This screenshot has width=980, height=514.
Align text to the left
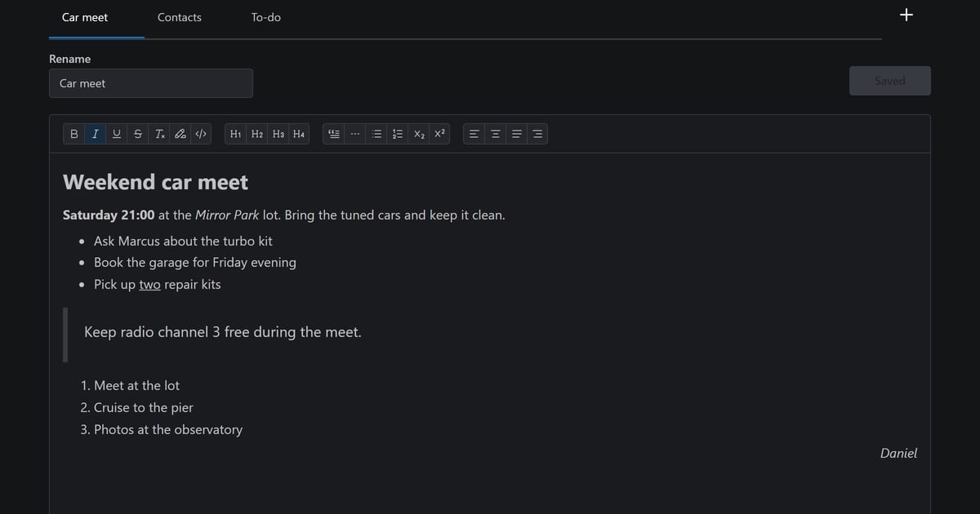[x=474, y=134]
